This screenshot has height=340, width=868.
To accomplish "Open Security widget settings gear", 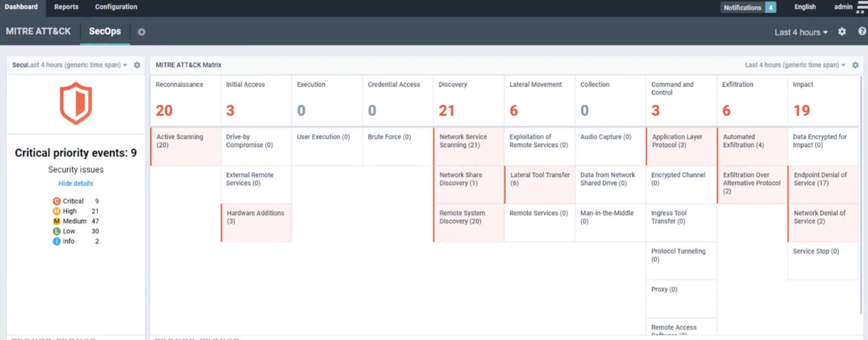I will (x=137, y=65).
